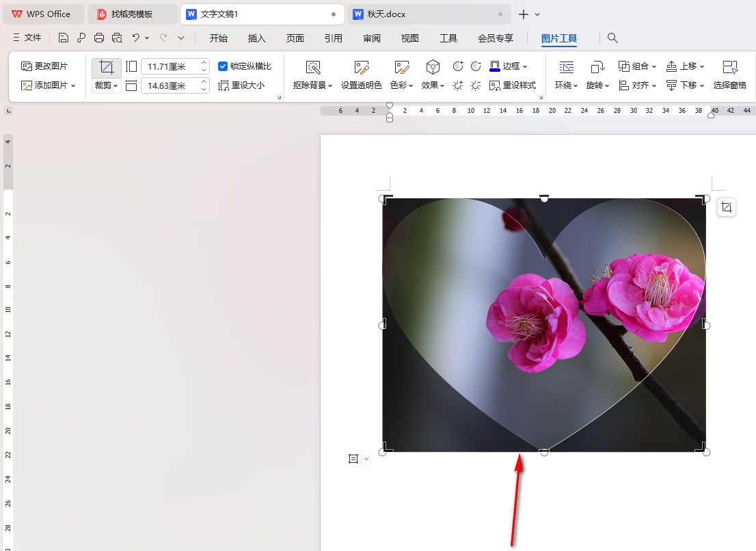Switch to the 找稻壳模板 tab
Screen dimensions: 756x551
(x=132, y=14)
